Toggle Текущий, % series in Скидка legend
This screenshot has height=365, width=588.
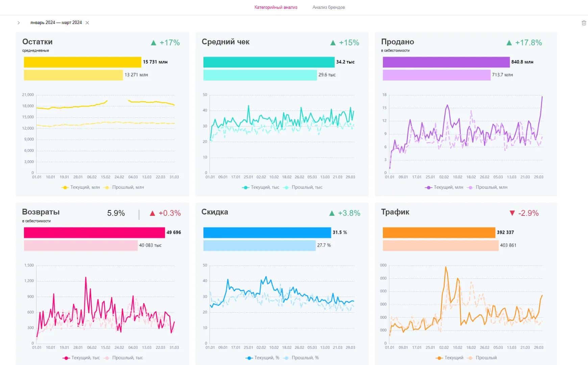263,358
